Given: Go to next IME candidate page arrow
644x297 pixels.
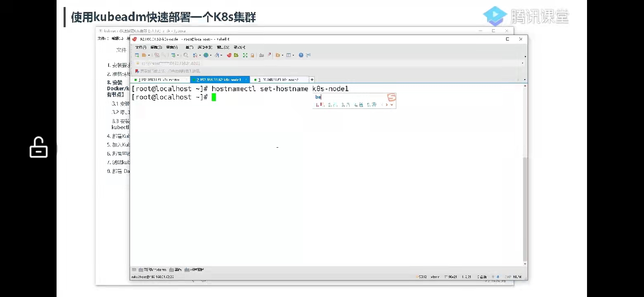Looking at the screenshot, I should pyautogui.click(x=387, y=105).
